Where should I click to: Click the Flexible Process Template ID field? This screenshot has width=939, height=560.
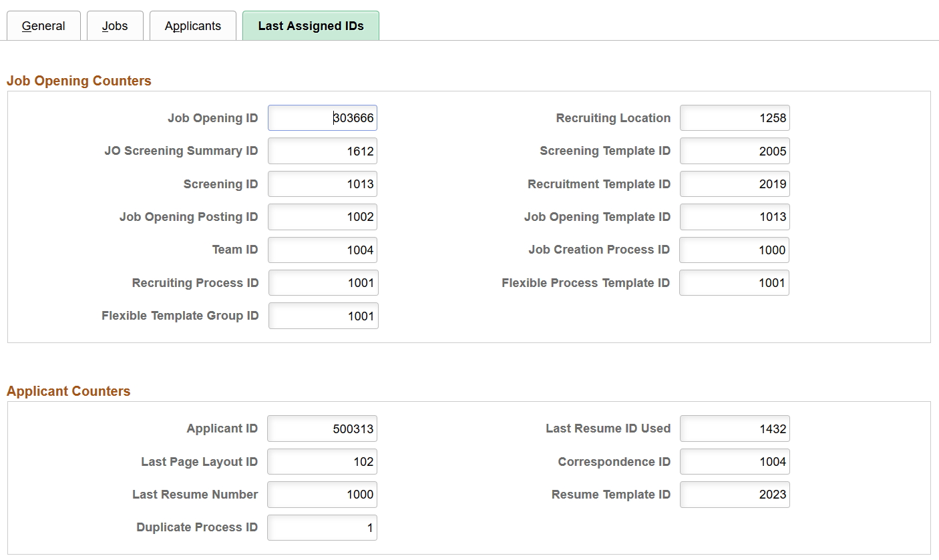[734, 283]
